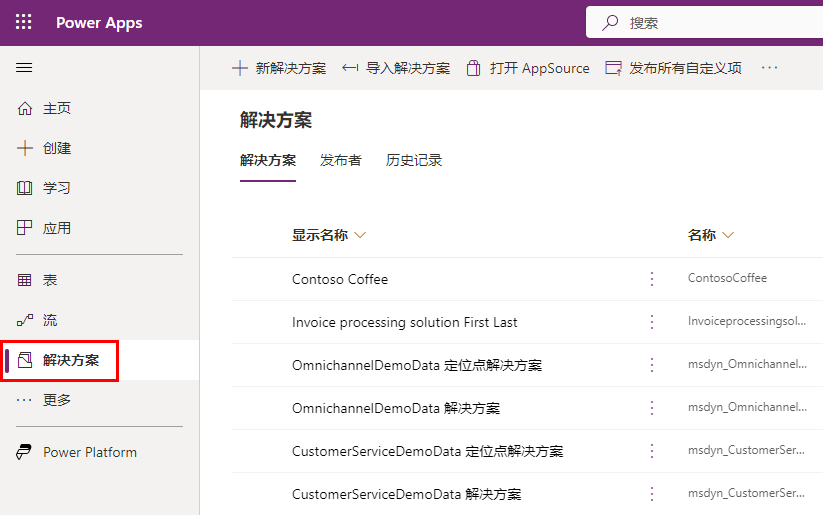Click the 名称 column header text

(x=702, y=235)
